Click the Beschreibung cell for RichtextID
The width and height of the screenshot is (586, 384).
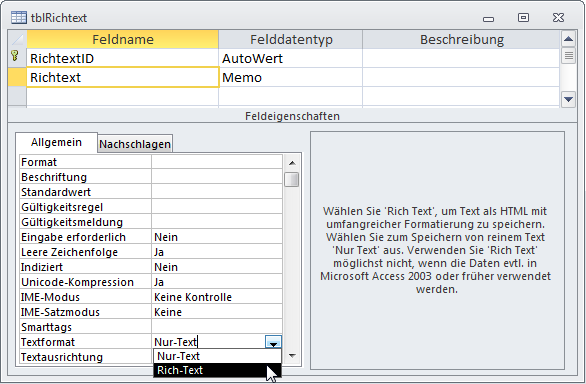[461, 58]
